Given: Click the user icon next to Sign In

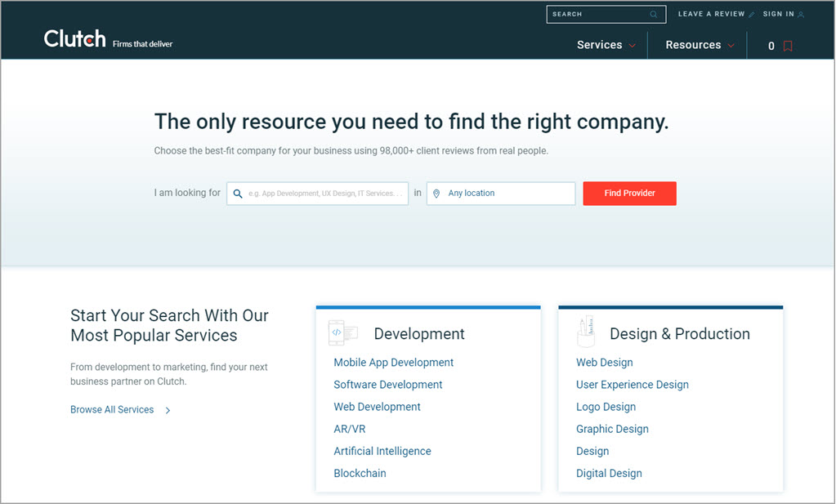Looking at the screenshot, I should (x=801, y=15).
